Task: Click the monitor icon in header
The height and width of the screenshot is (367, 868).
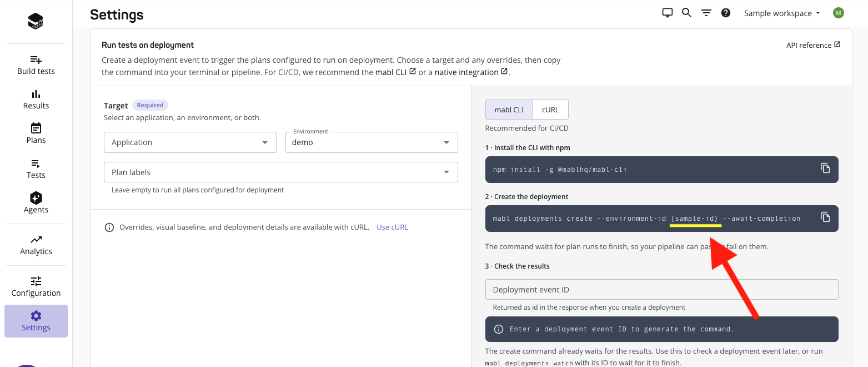Action: (668, 13)
